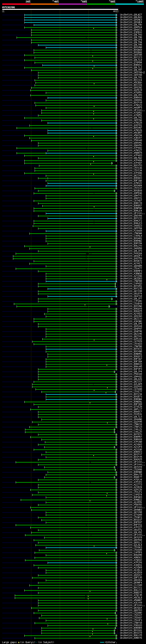Click the query end position 402
The height and width of the screenshot is (644, 146).
115,11
